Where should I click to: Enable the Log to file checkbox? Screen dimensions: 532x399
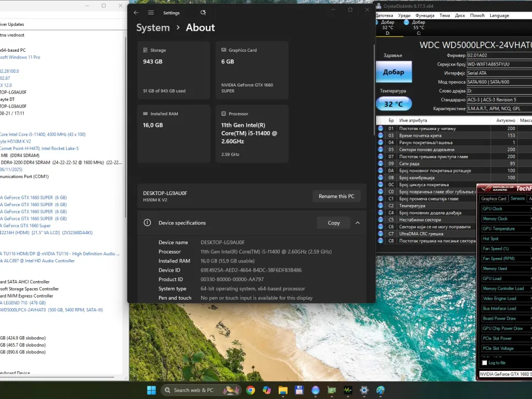point(485,363)
